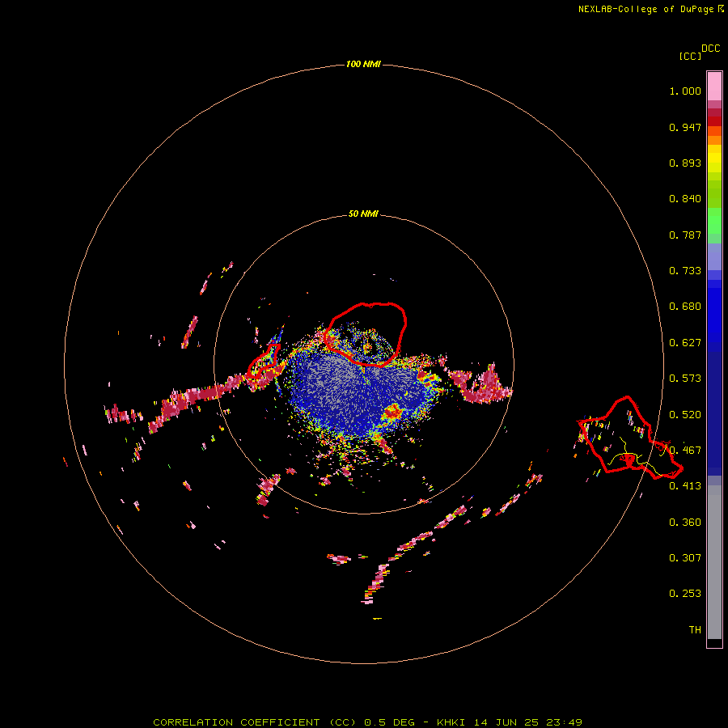Screen dimensions: 728x728
Task: Click the 100 NMI range ring label
Action: pos(363,64)
